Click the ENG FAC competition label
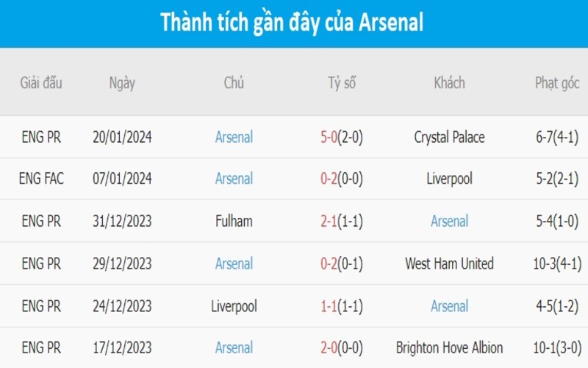The width and height of the screenshot is (588, 368). [x=43, y=179]
